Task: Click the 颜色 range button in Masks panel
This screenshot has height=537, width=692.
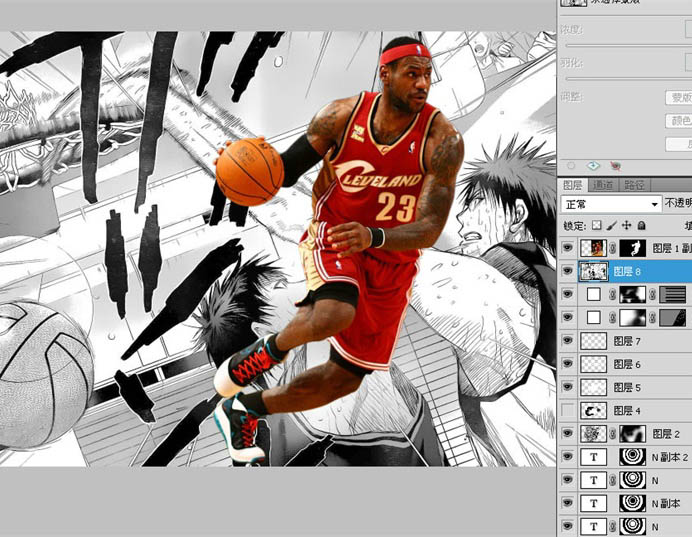Action: pos(680,120)
